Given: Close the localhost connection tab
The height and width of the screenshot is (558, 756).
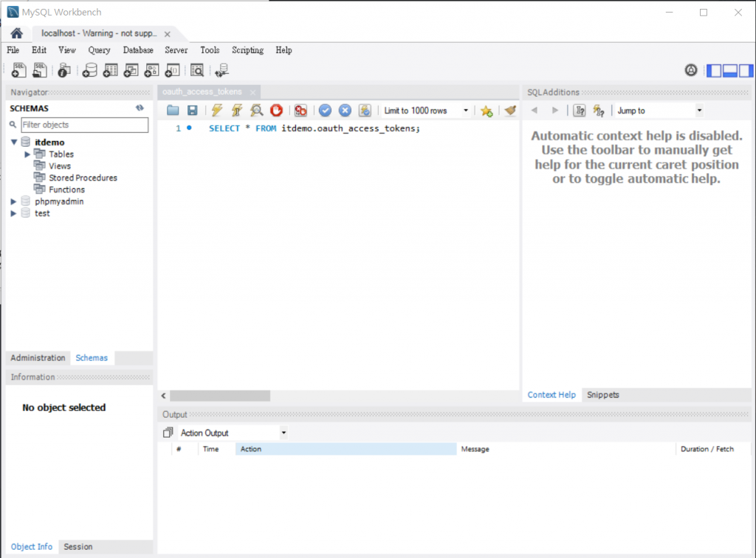Looking at the screenshot, I should pyautogui.click(x=168, y=34).
